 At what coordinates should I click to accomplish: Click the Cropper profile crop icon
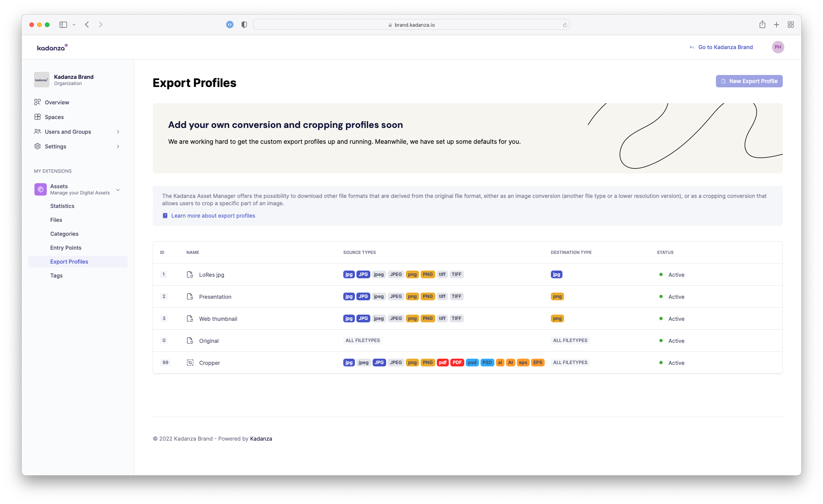pyautogui.click(x=190, y=363)
